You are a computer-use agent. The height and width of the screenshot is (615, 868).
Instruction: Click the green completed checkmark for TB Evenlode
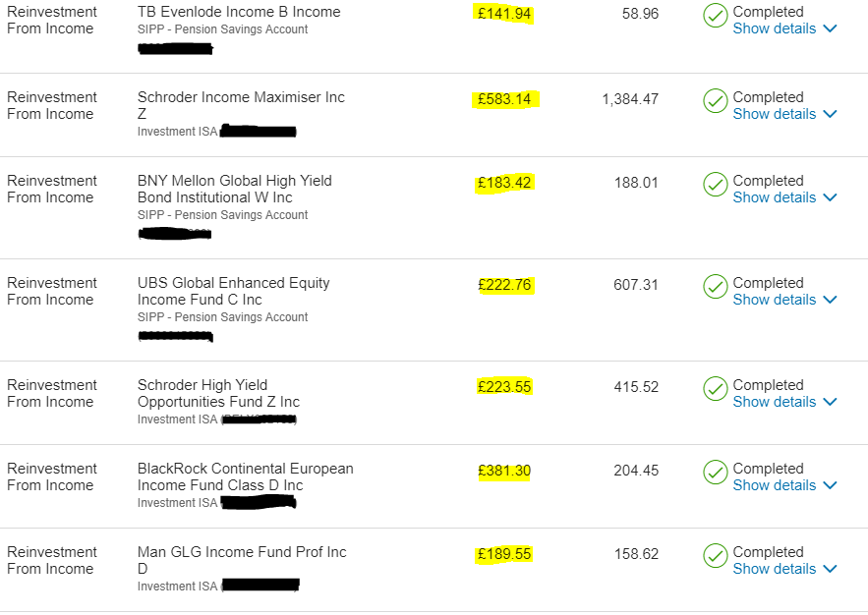pyautogui.click(x=716, y=16)
